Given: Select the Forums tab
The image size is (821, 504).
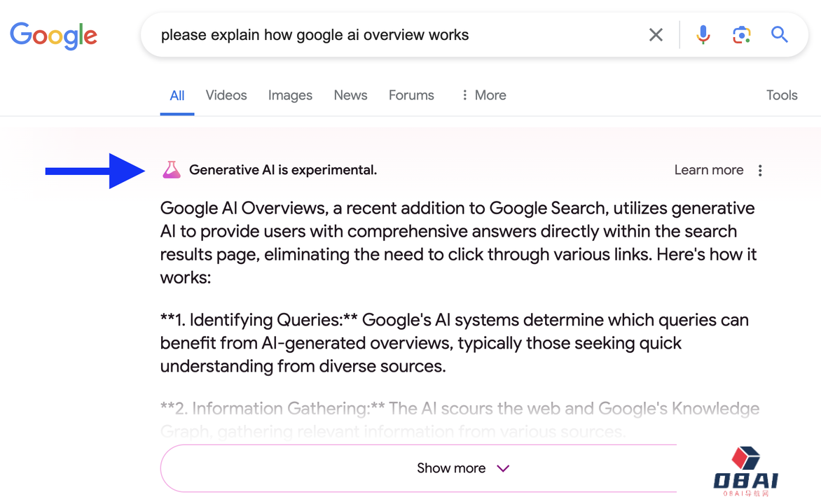Looking at the screenshot, I should tap(411, 95).
